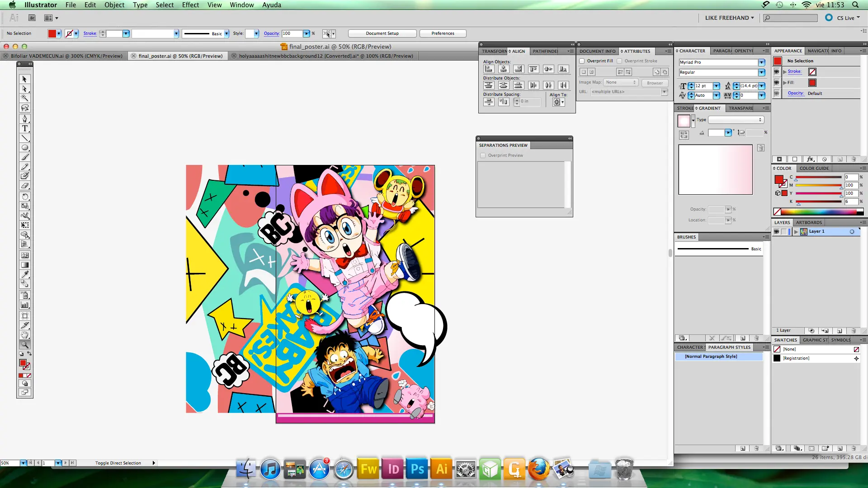Open the Effect menu
The height and width of the screenshot is (488, 868).
point(190,5)
